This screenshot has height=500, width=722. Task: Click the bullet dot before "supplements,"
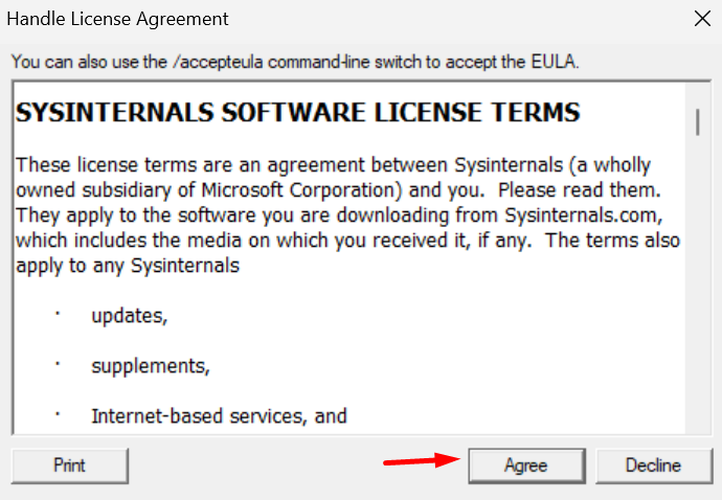coord(58,364)
